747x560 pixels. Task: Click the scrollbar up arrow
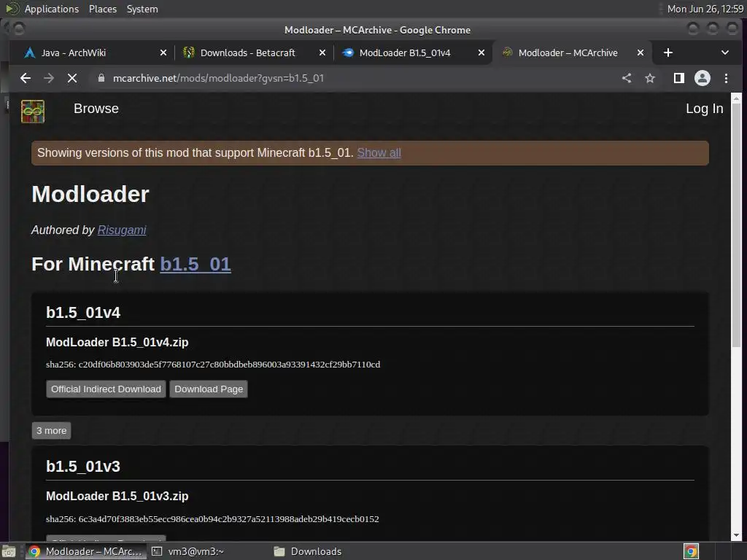[736, 98]
